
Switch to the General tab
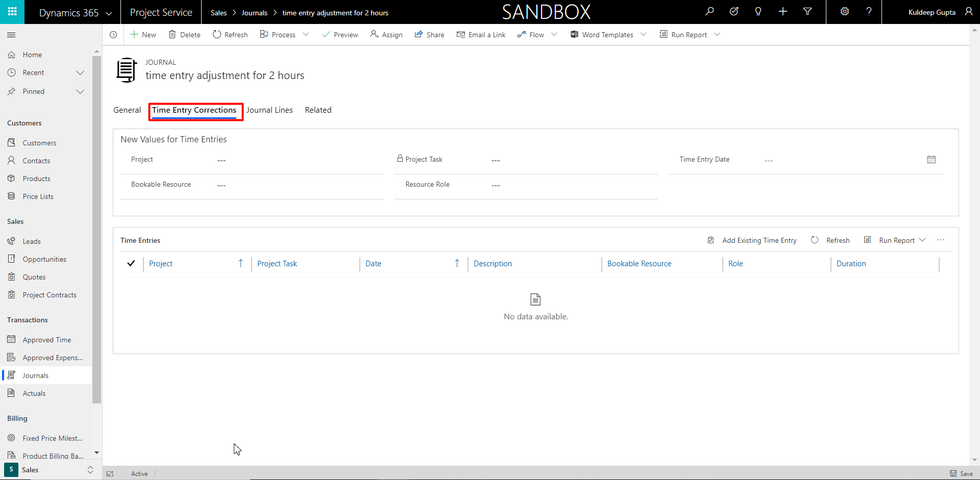(x=127, y=110)
